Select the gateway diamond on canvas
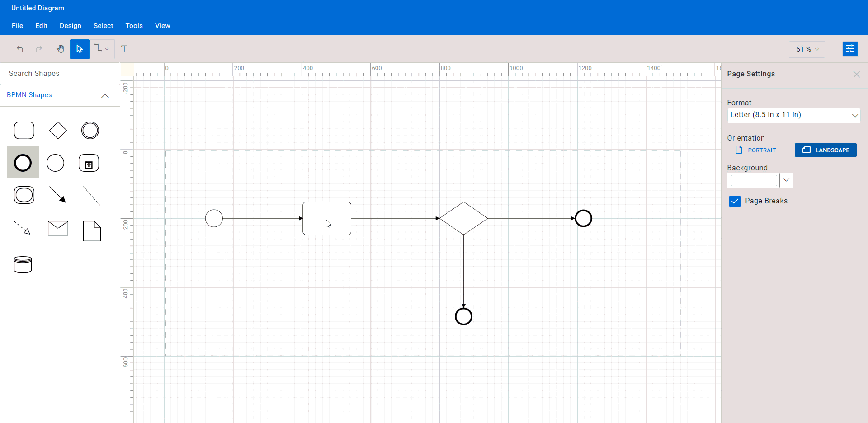 [463, 218]
